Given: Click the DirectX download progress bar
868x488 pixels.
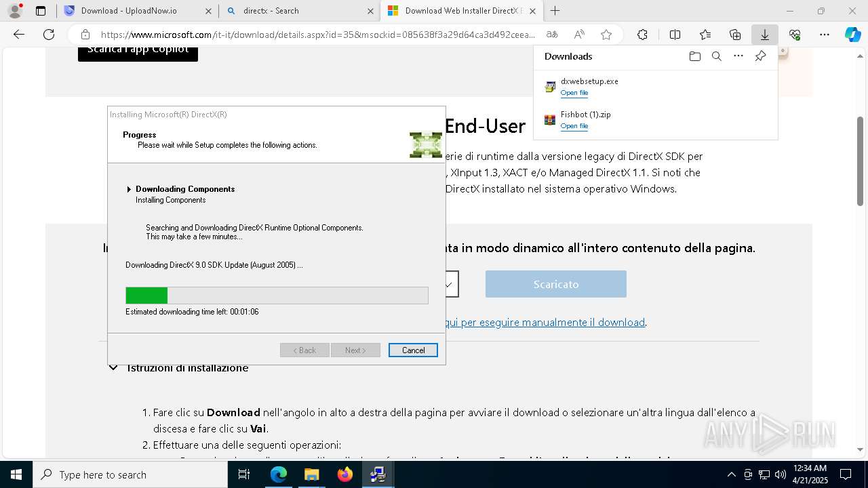Looking at the screenshot, I should pos(277,296).
